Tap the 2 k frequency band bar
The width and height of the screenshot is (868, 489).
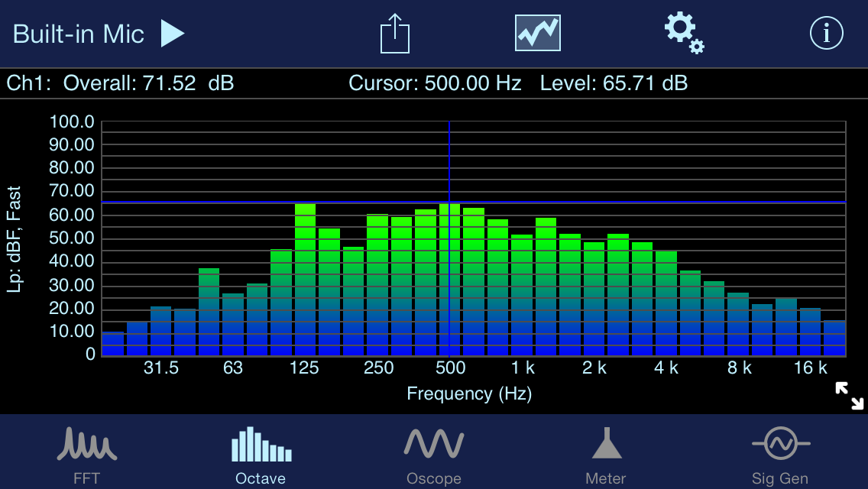594,299
